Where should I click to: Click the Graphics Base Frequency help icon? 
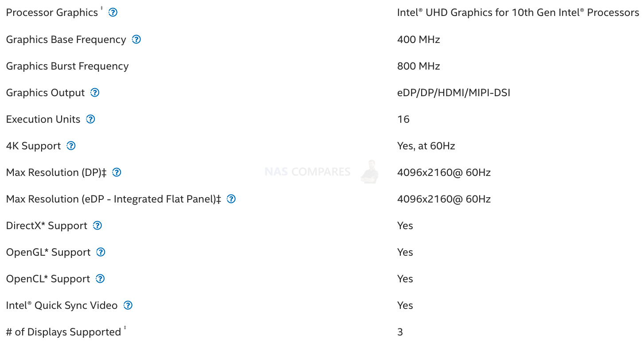pyautogui.click(x=136, y=39)
